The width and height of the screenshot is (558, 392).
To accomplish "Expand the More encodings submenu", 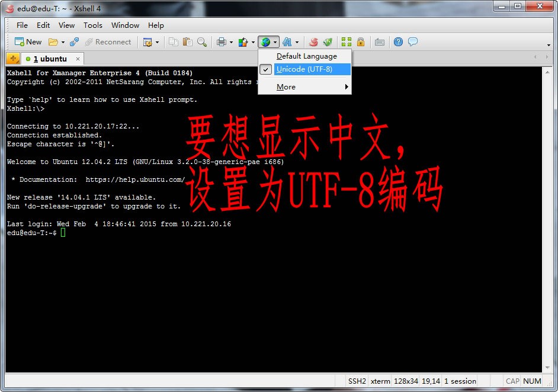I will pos(304,87).
